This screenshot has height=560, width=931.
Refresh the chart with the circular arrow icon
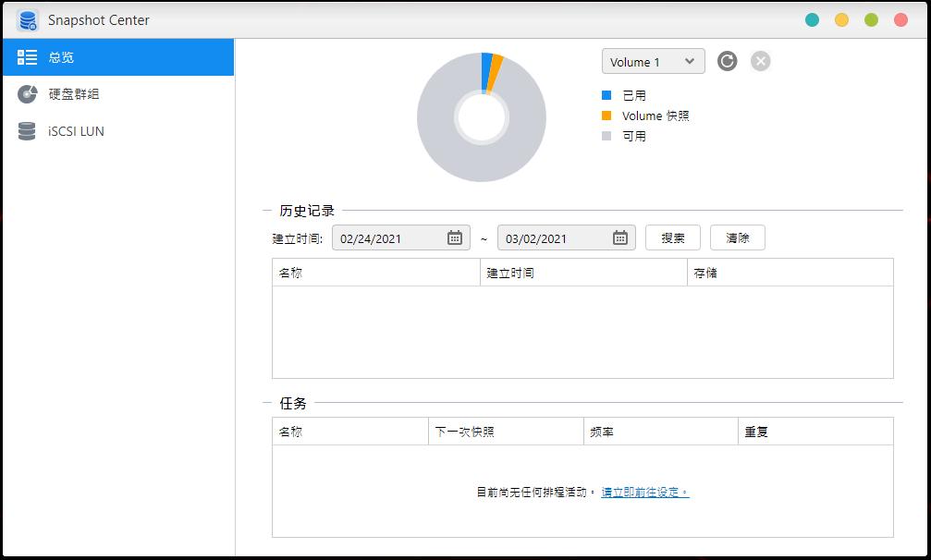(x=727, y=61)
